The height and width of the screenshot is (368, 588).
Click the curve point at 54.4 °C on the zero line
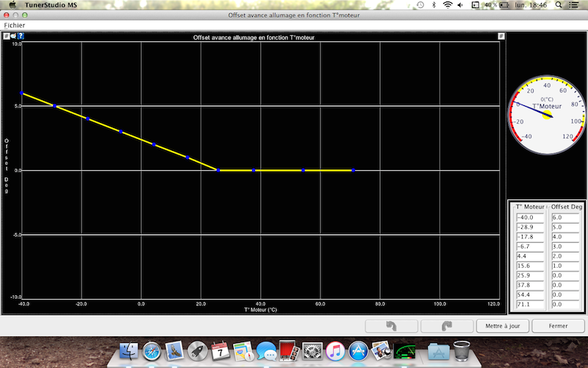tap(304, 170)
